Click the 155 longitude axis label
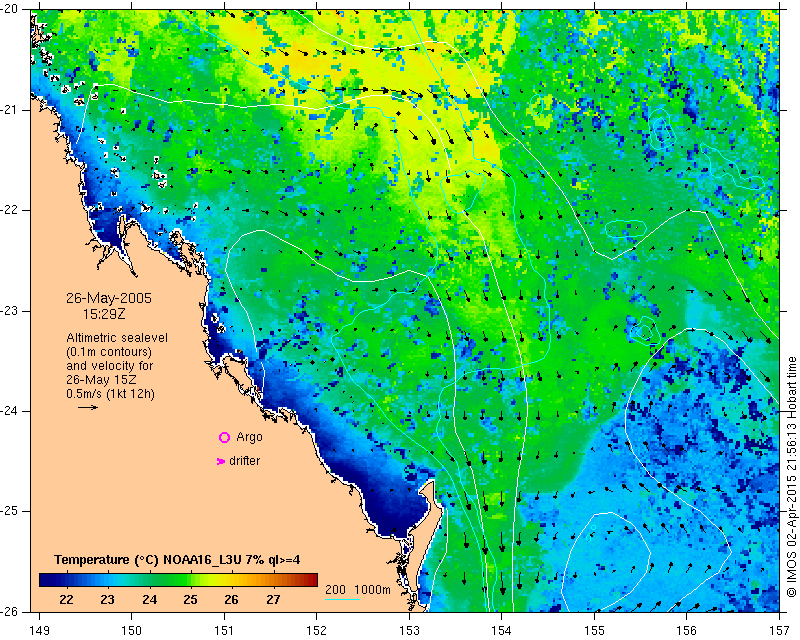Image resolution: width=800 pixels, height=640 pixels. point(594,631)
